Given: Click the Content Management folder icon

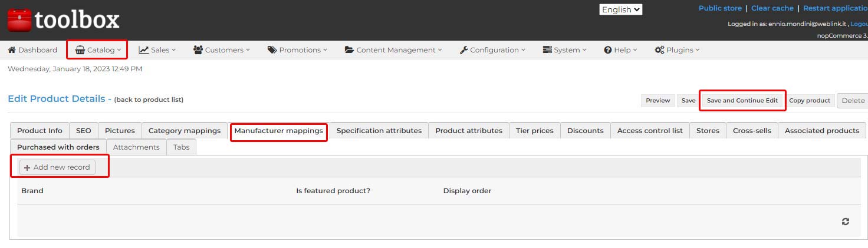Looking at the screenshot, I should pyautogui.click(x=349, y=50).
